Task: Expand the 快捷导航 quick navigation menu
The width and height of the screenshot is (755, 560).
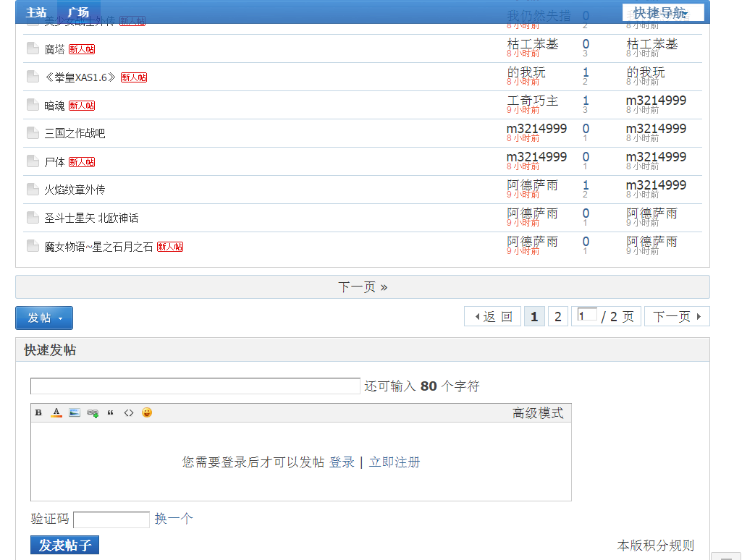Action: [x=663, y=12]
